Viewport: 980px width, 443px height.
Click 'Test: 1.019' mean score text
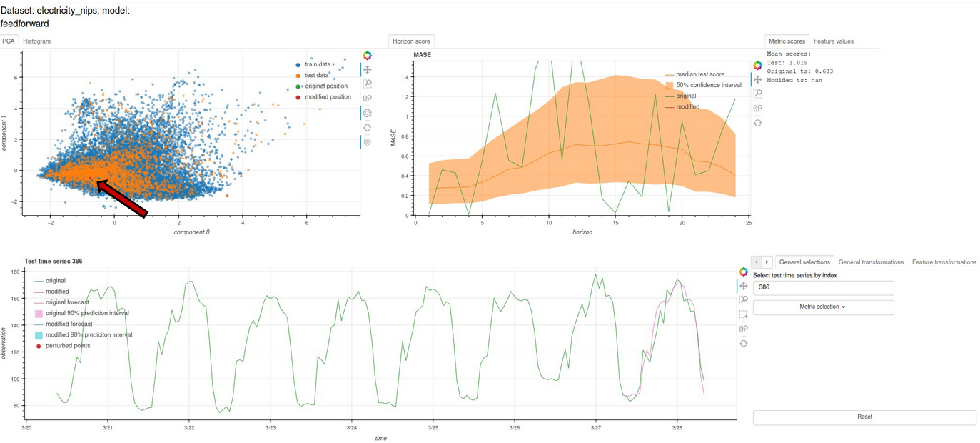787,63
